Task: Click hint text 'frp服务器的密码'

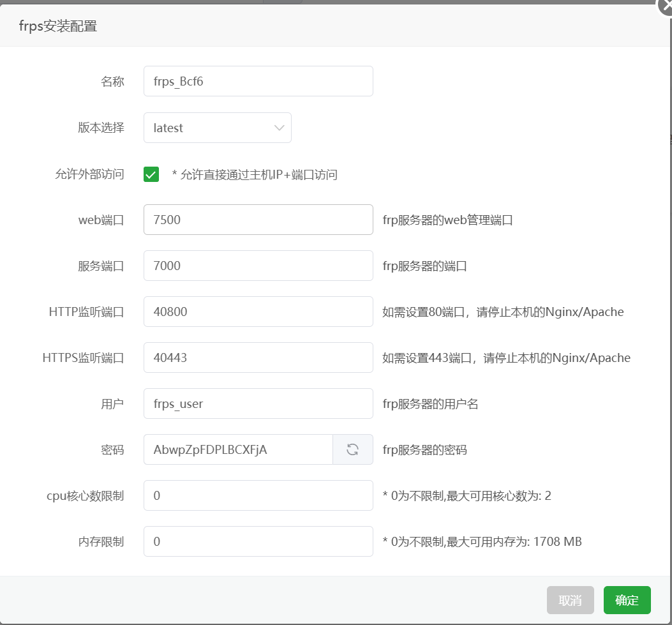Action: (x=424, y=449)
